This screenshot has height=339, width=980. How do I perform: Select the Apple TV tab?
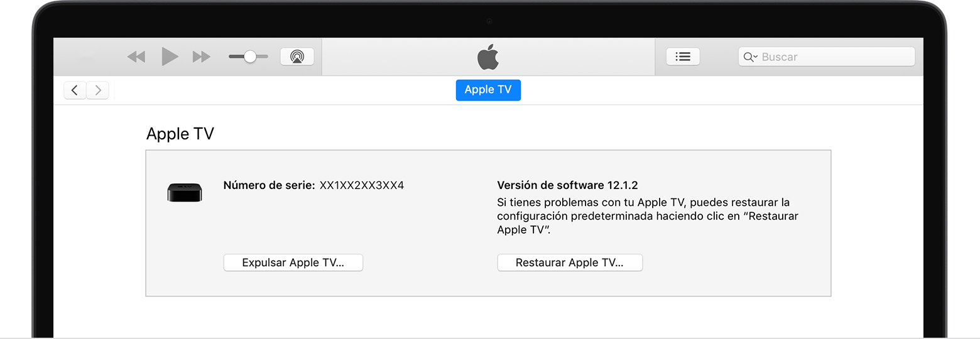[488, 90]
